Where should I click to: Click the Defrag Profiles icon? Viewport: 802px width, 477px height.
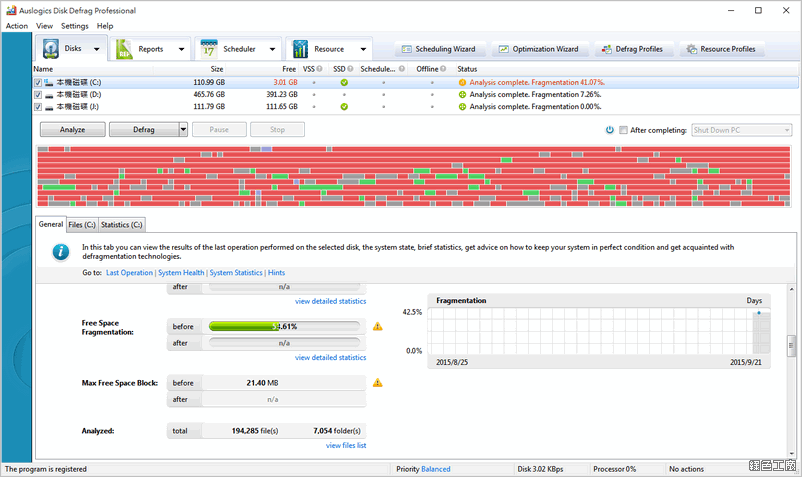point(607,49)
